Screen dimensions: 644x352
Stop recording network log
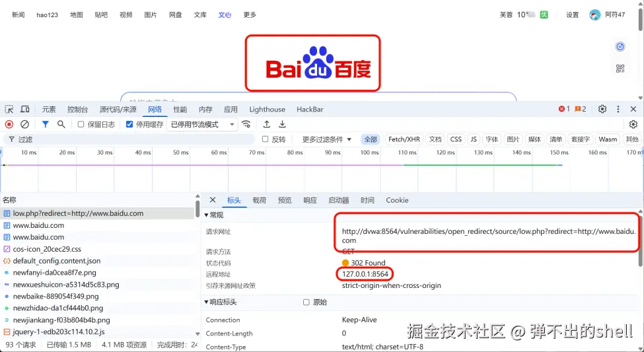9,124
